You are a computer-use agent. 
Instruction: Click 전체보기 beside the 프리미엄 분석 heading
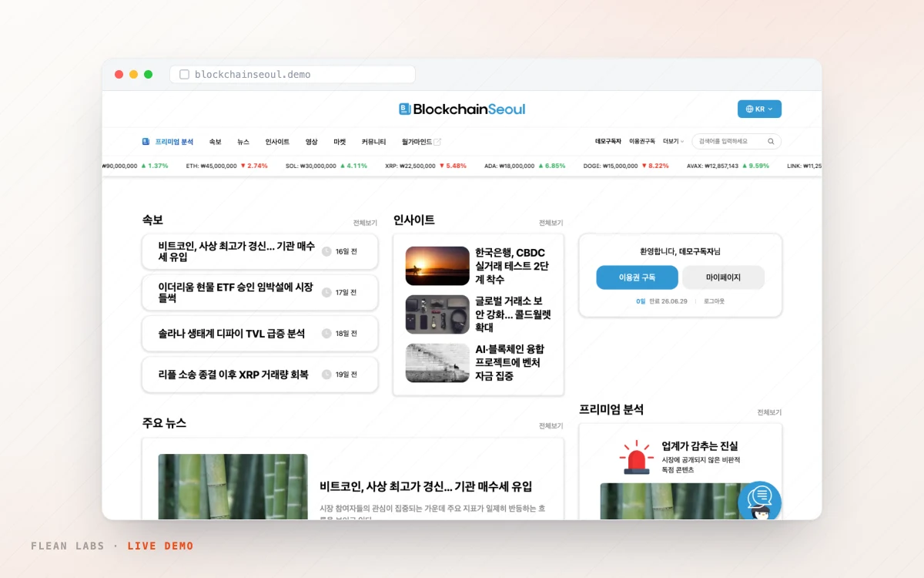click(769, 412)
